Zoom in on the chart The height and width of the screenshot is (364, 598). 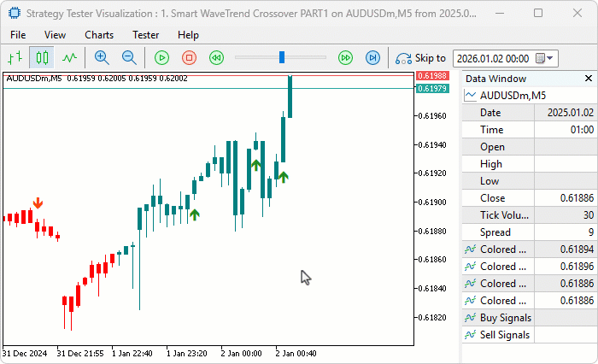pos(102,58)
